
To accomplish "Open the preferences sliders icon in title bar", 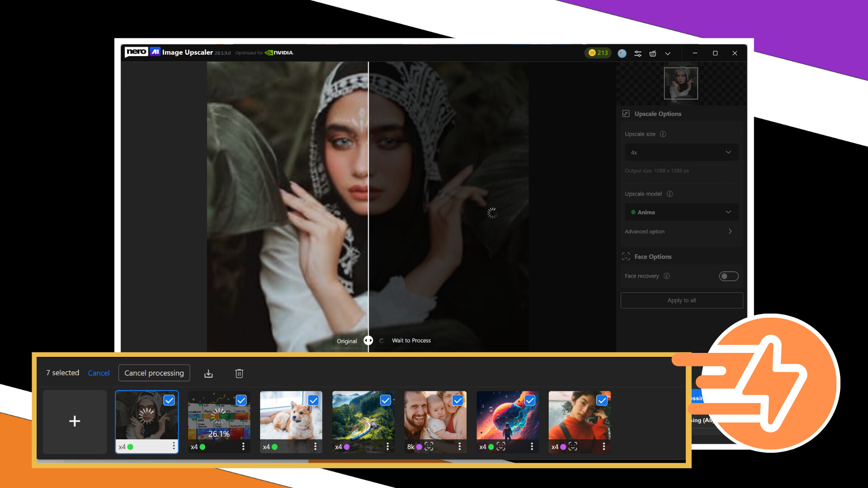I will tap(637, 53).
